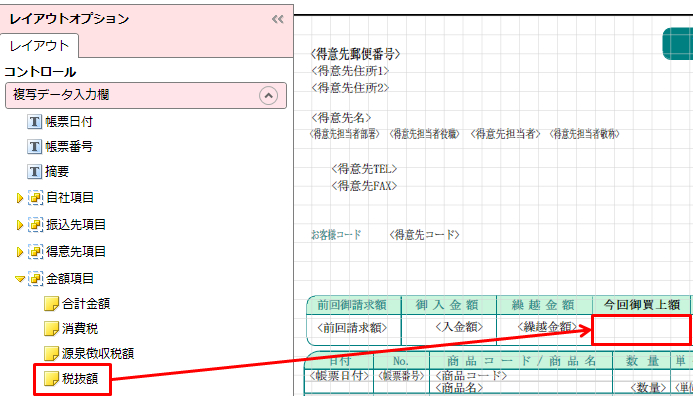Select the 〈前回請求額〉 field cell

pos(352,327)
